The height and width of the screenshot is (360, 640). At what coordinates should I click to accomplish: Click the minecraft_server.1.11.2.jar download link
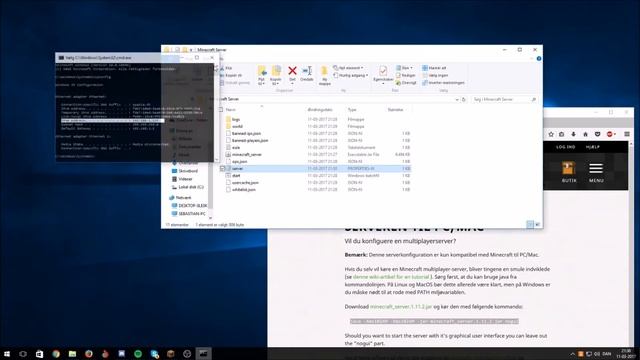pos(401,306)
